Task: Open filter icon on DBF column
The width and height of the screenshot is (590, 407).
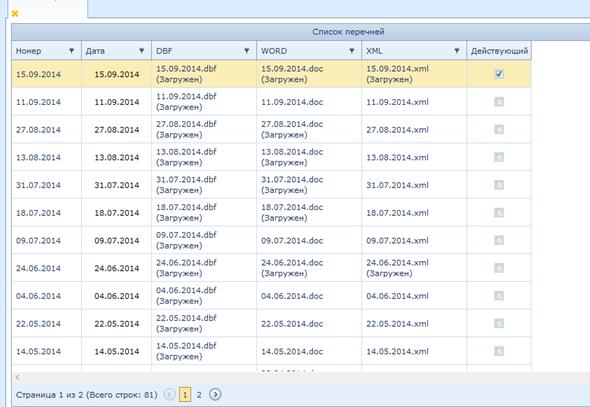Action: (246, 50)
